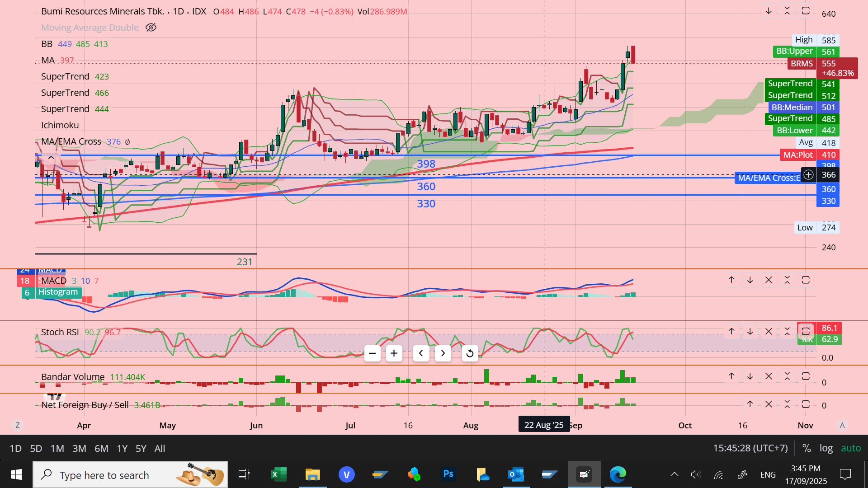Maximize the Net Foreign Buy / Sell pane
Screen dimensions: 868x488
(806, 404)
